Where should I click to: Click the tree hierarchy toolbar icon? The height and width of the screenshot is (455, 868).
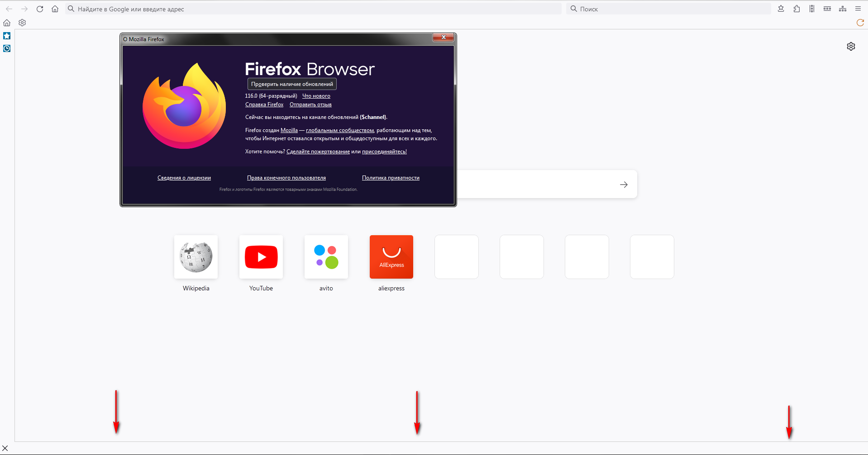click(x=843, y=9)
